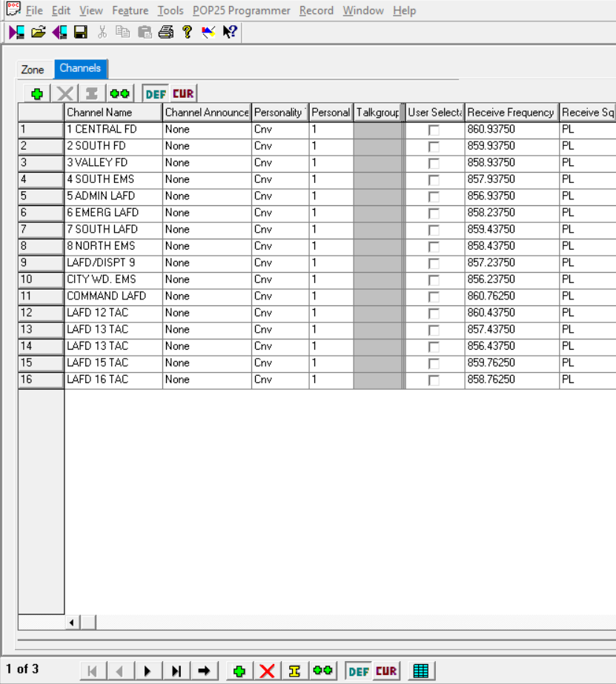Open a codeplug file with the folder icon

click(x=39, y=33)
